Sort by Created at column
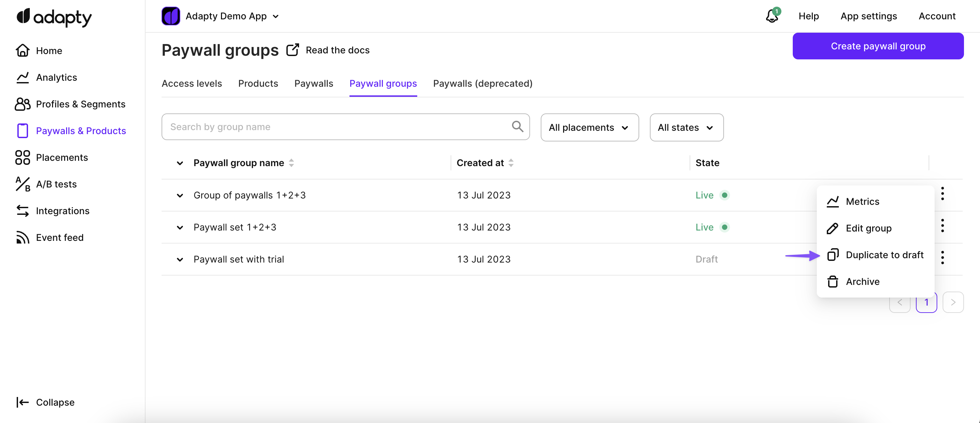The height and width of the screenshot is (423, 980). pyautogui.click(x=511, y=163)
